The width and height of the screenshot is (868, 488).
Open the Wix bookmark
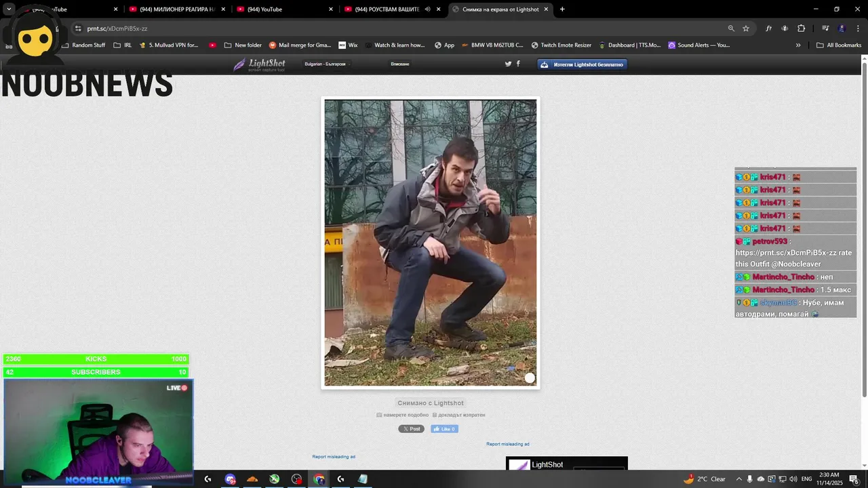pos(348,45)
